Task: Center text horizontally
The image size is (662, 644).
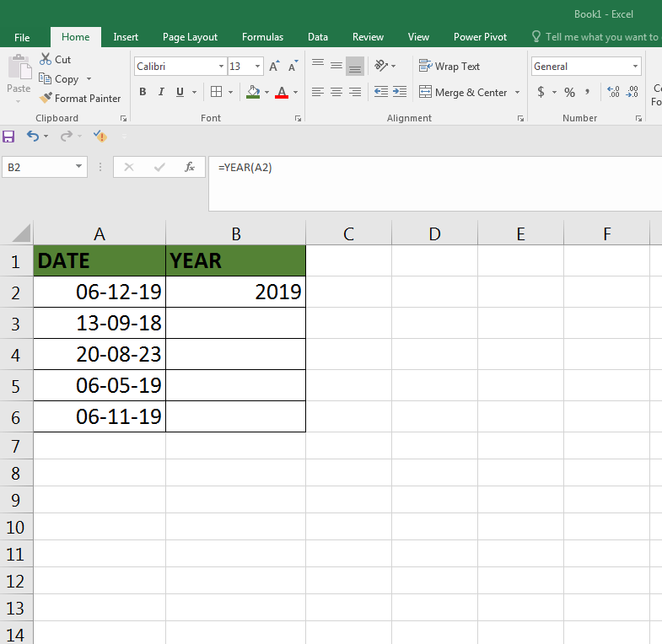Action: [336, 92]
